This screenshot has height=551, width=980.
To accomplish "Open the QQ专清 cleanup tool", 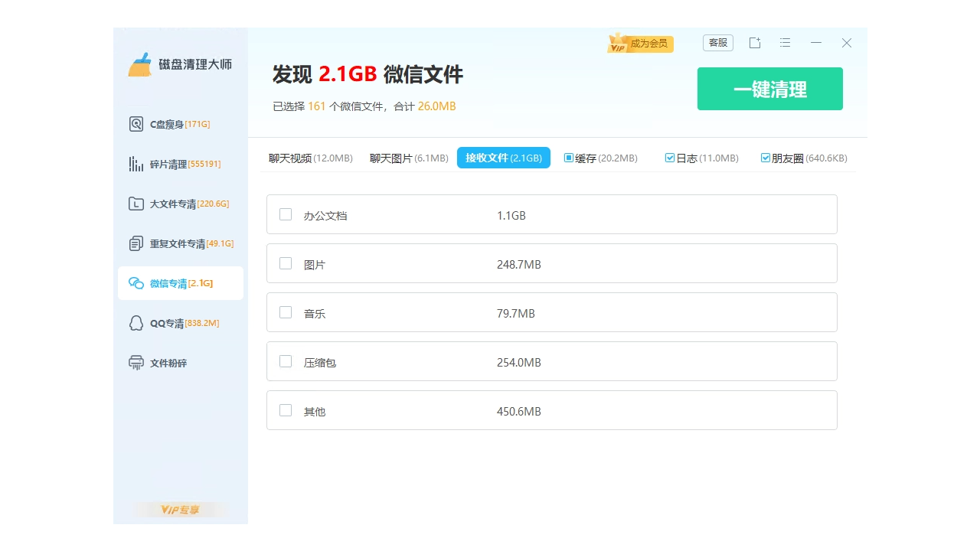I will point(160,322).
